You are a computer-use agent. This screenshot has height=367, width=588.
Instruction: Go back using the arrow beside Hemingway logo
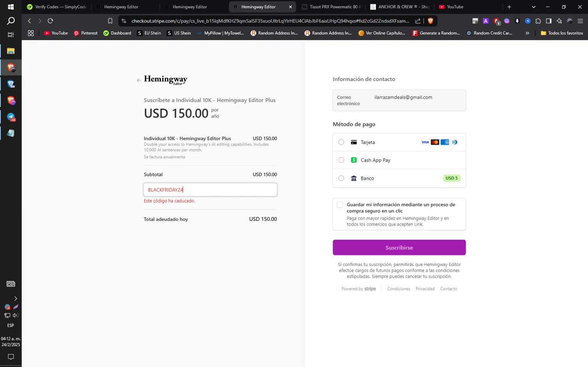click(139, 80)
